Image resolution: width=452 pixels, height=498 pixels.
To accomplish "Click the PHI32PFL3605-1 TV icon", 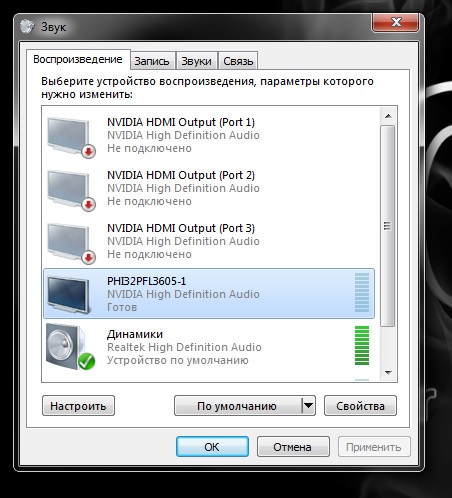I will [x=69, y=294].
